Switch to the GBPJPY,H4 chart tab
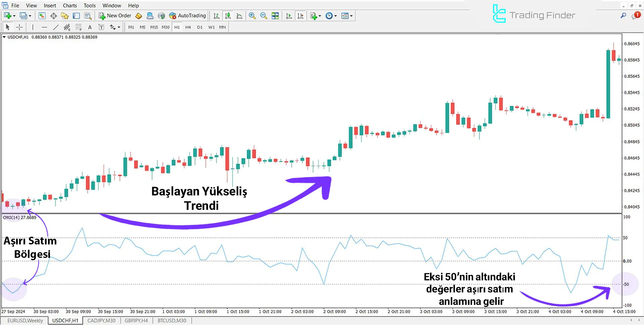Screen dimensions: 644x325 [x=136, y=321]
